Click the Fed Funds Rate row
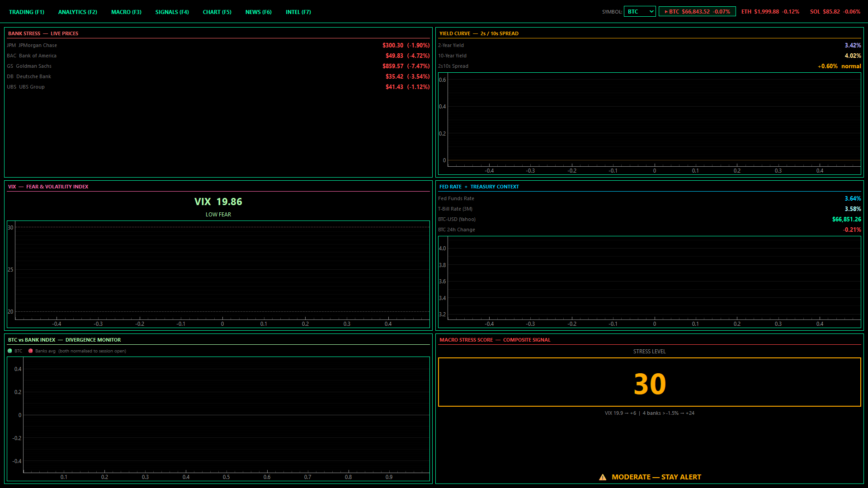 coord(649,198)
